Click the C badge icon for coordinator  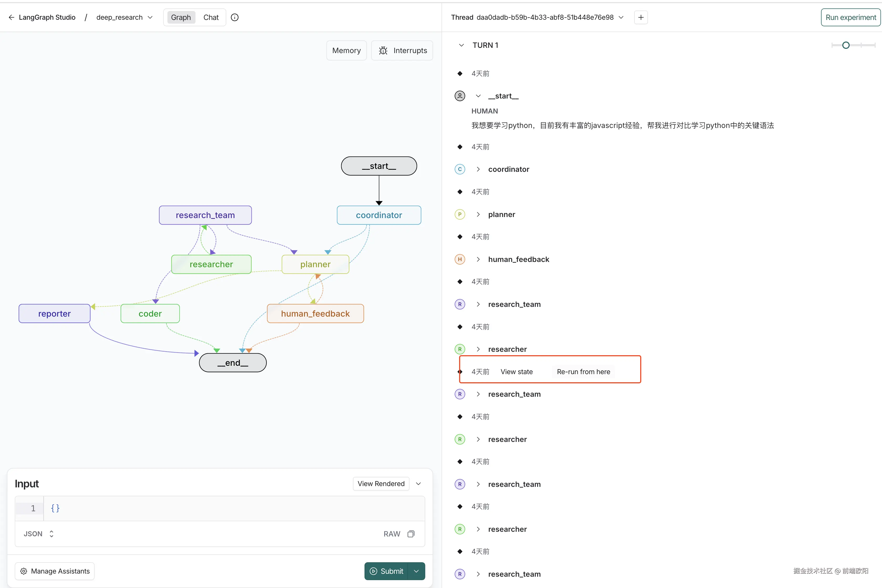tap(460, 169)
